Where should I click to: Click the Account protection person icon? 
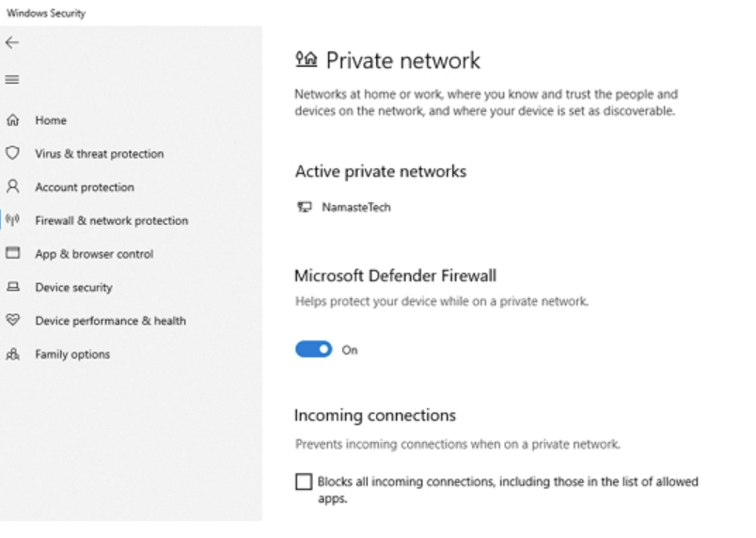[12, 186]
